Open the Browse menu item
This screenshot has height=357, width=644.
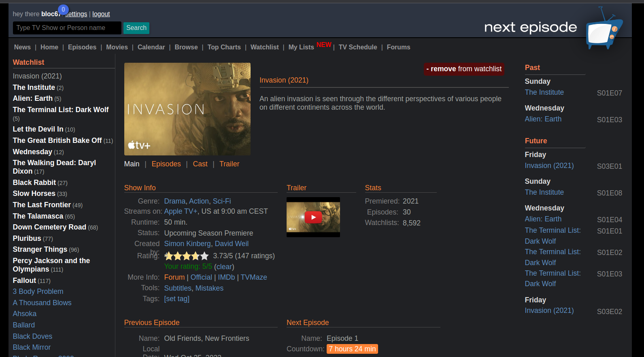(186, 47)
